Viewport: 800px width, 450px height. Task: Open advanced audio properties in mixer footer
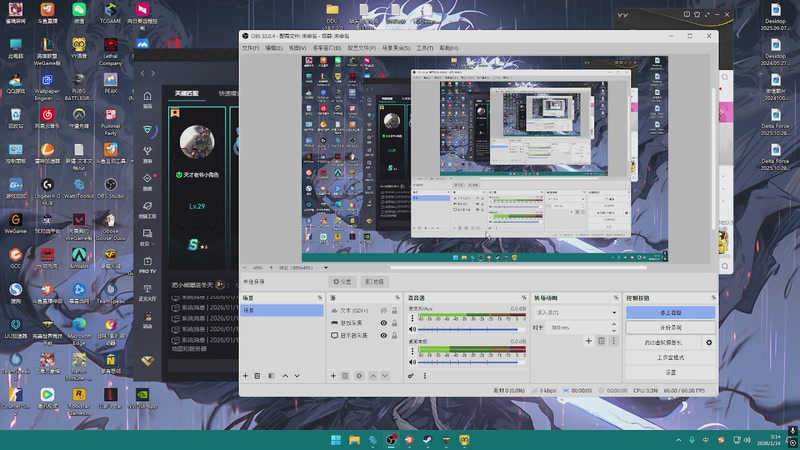point(411,376)
